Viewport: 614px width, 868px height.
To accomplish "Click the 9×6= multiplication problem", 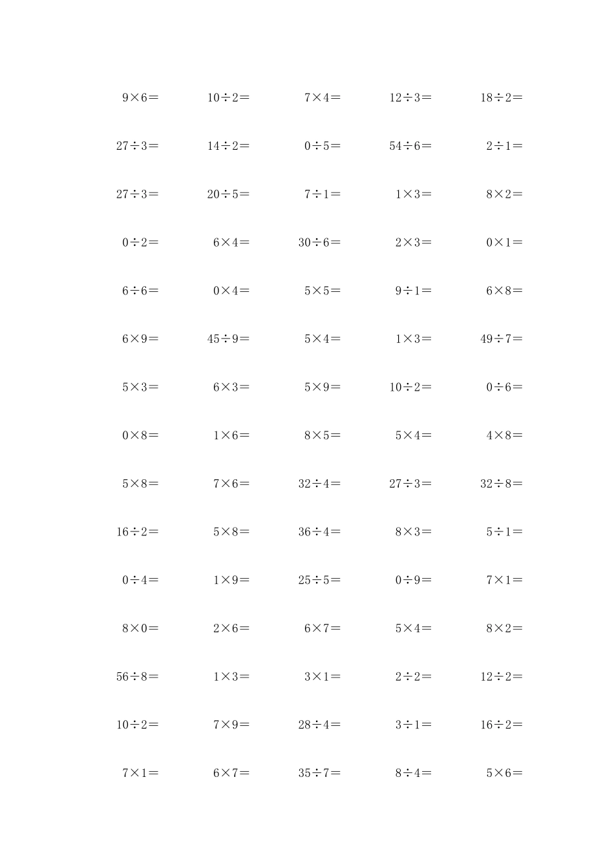I will click(140, 98).
